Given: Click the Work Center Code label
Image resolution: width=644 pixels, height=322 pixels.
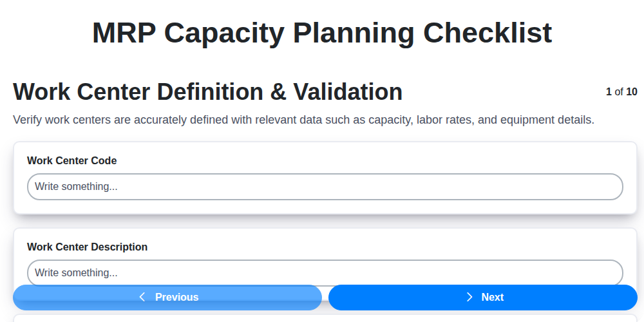Looking at the screenshot, I should click(x=71, y=160).
